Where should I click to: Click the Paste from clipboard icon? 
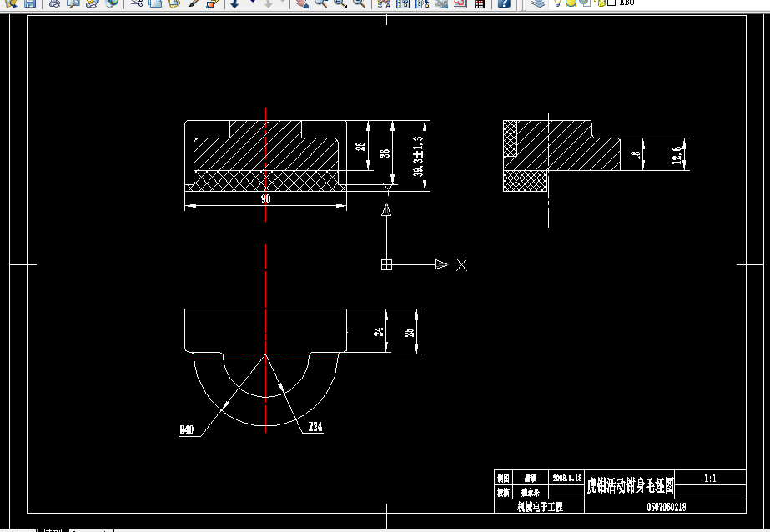[174, 3]
